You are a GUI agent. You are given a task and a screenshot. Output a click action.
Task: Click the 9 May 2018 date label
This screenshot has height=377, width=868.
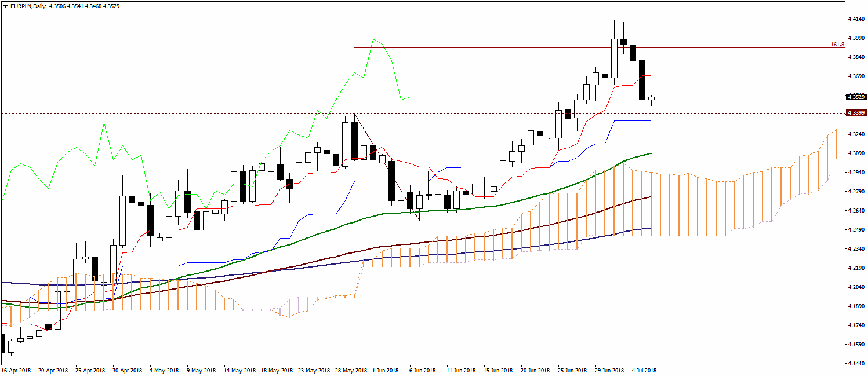pos(201,370)
